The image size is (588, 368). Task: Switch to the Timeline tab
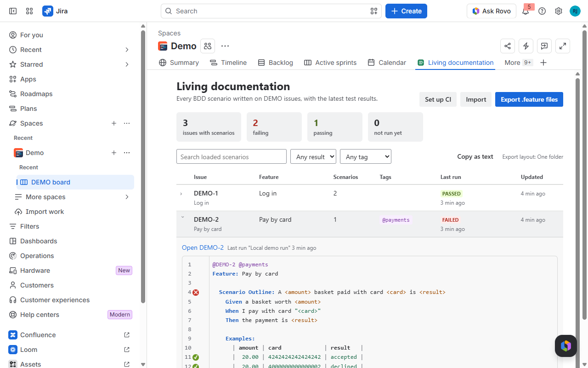(228, 63)
